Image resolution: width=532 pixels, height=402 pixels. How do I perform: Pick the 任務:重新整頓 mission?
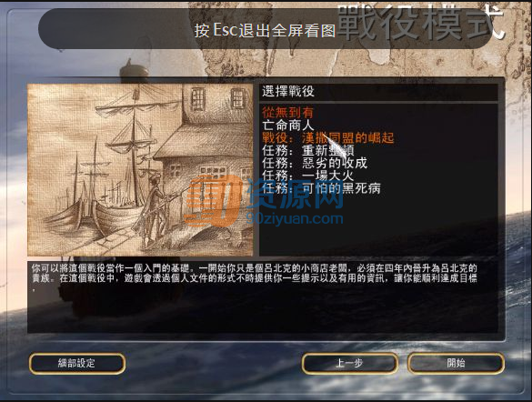coord(308,150)
